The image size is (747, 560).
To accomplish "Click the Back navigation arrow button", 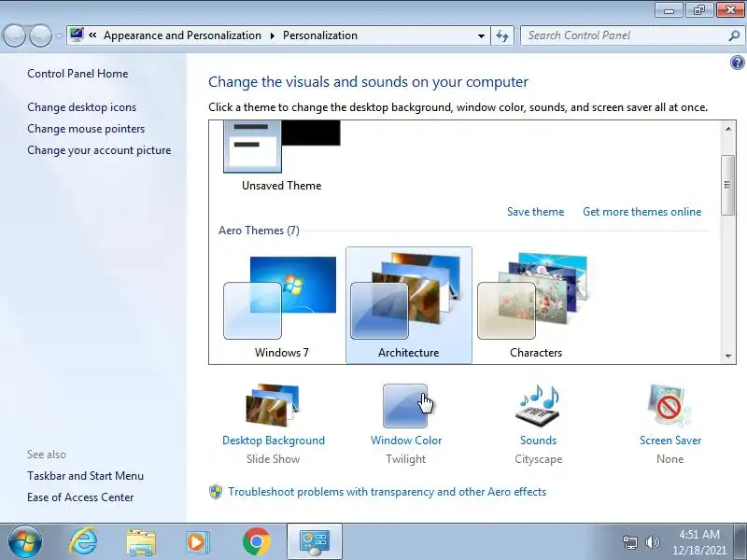I will point(14,35).
